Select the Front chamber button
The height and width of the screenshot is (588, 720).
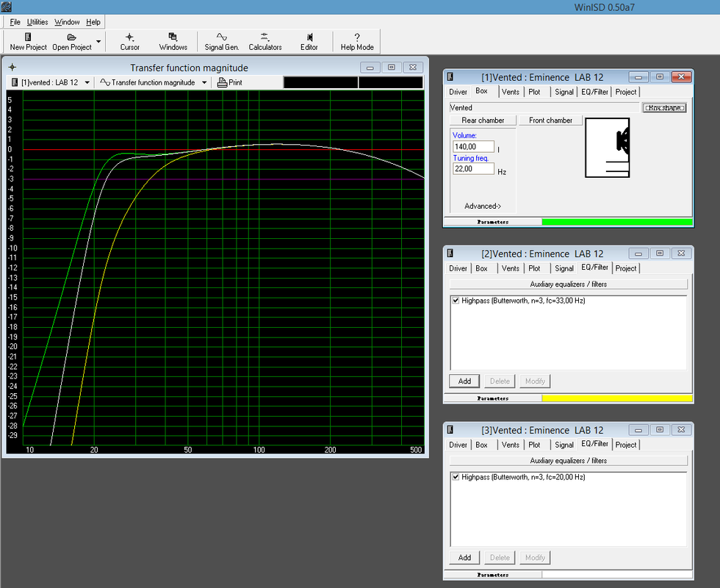click(550, 121)
